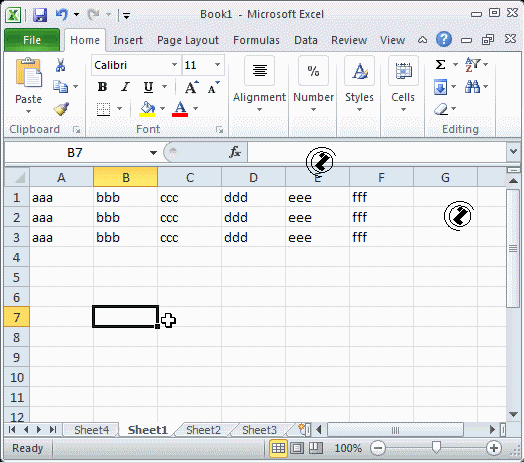Click the Increase Font Size icon
The height and width of the screenshot is (463, 524).
click(x=191, y=87)
